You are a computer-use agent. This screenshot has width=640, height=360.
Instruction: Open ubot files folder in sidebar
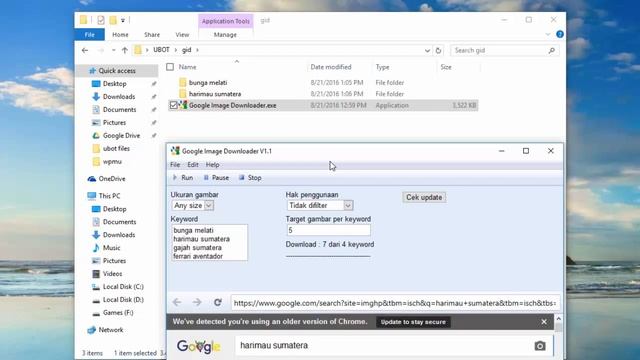[116, 149]
